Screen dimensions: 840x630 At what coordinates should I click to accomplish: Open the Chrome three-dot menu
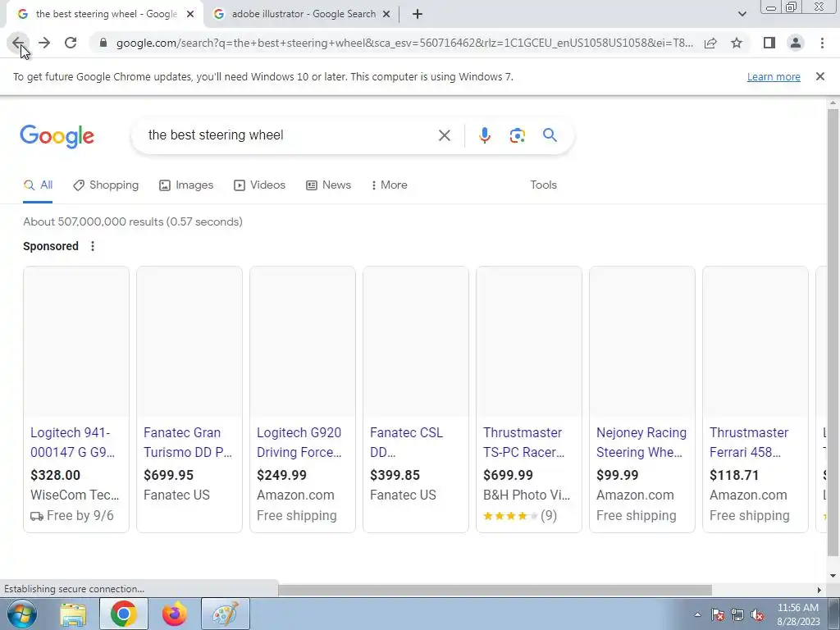pyautogui.click(x=822, y=43)
